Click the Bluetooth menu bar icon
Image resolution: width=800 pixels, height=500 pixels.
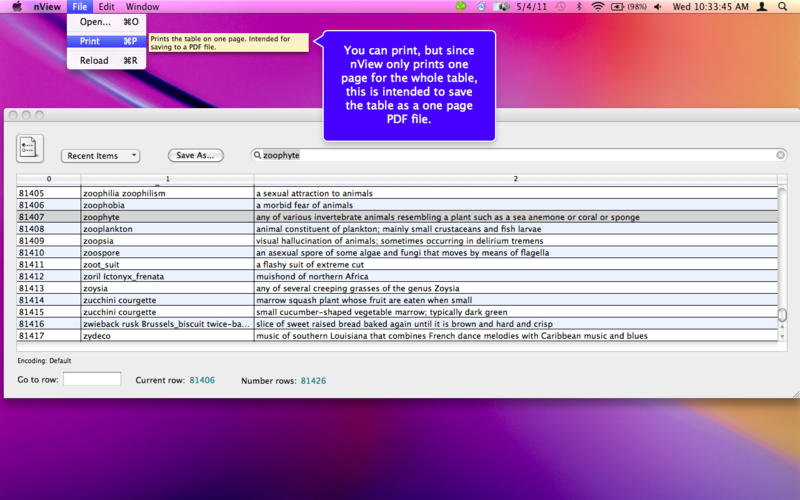579,7
